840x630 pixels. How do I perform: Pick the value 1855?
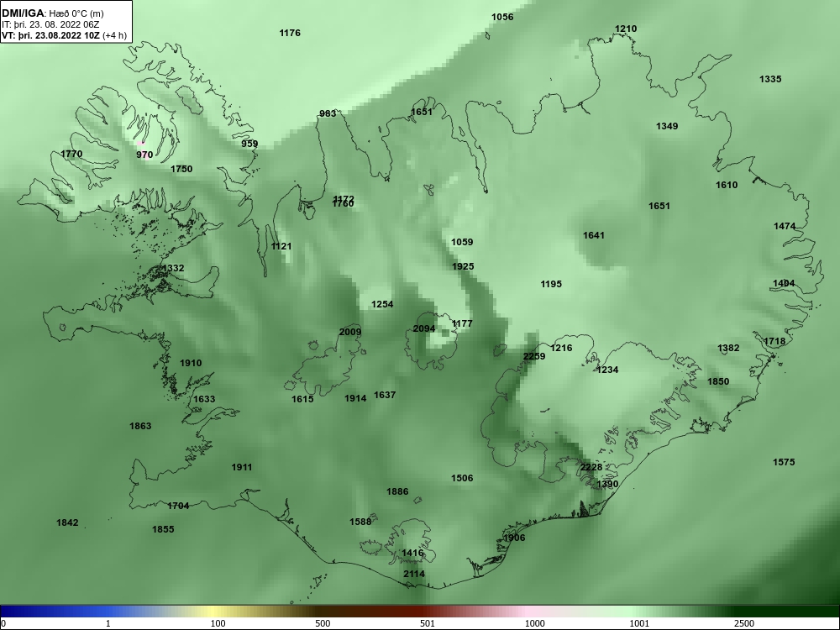click(164, 529)
